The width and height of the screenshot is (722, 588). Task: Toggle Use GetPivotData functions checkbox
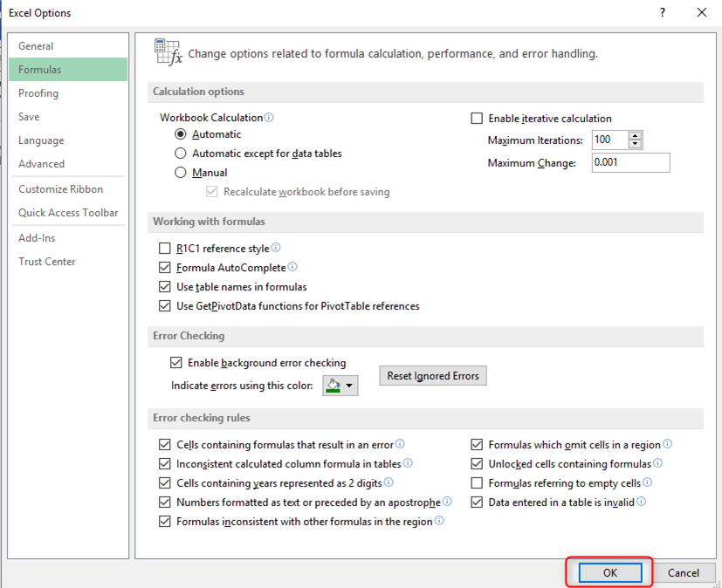point(164,306)
